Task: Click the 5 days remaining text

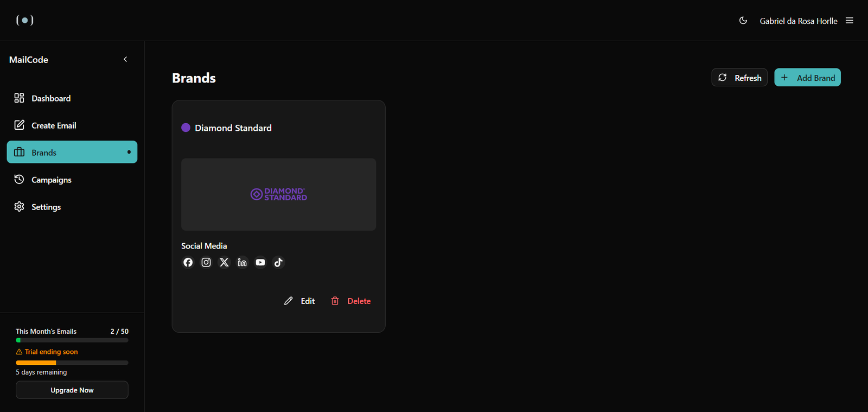Action: pyautogui.click(x=41, y=372)
